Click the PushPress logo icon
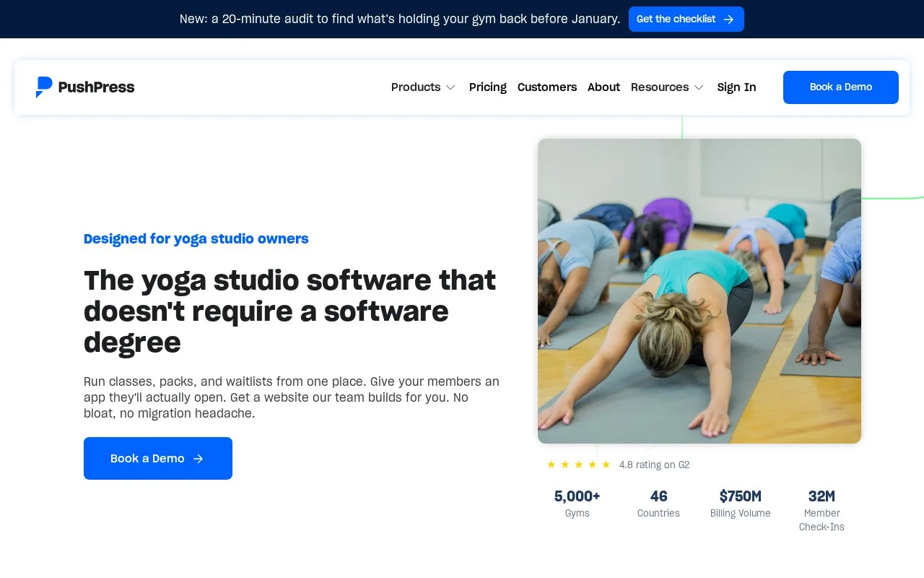The image size is (924, 578). tap(44, 87)
